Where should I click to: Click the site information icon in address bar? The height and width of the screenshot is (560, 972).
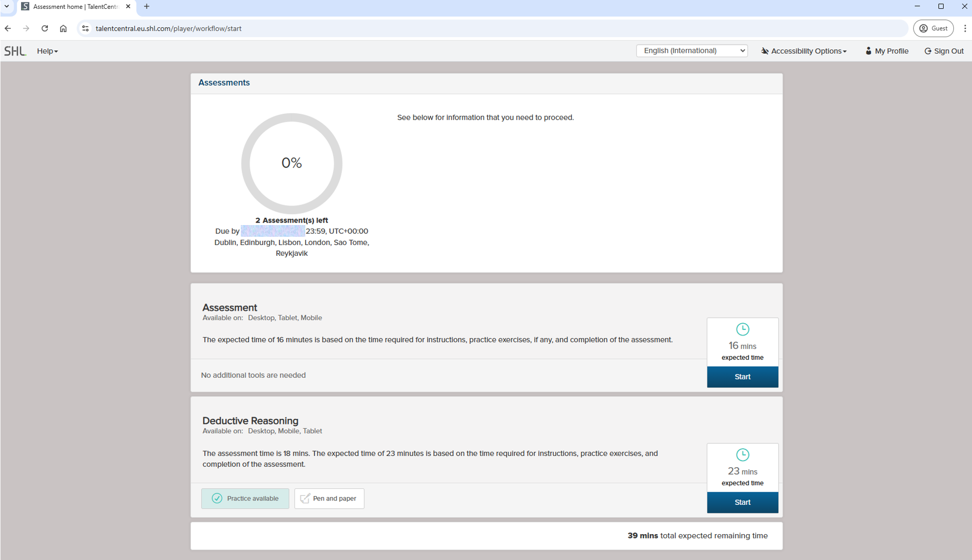tap(85, 28)
